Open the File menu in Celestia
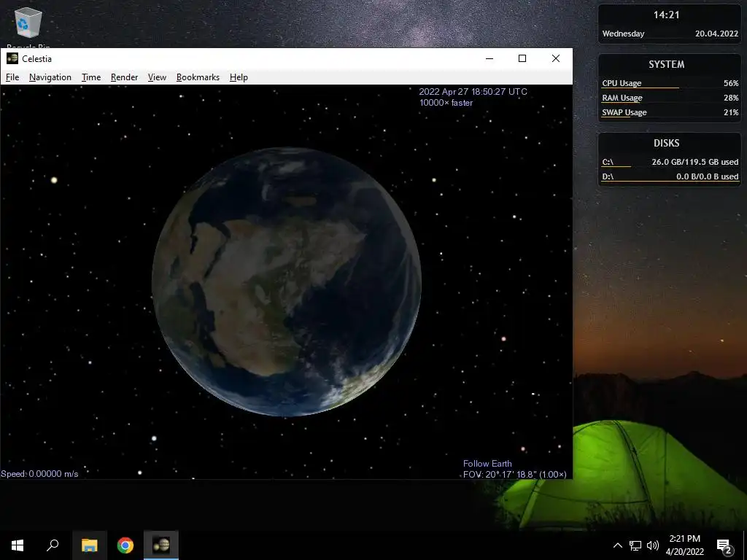The height and width of the screenshot is (560, 747). [12, 77]
